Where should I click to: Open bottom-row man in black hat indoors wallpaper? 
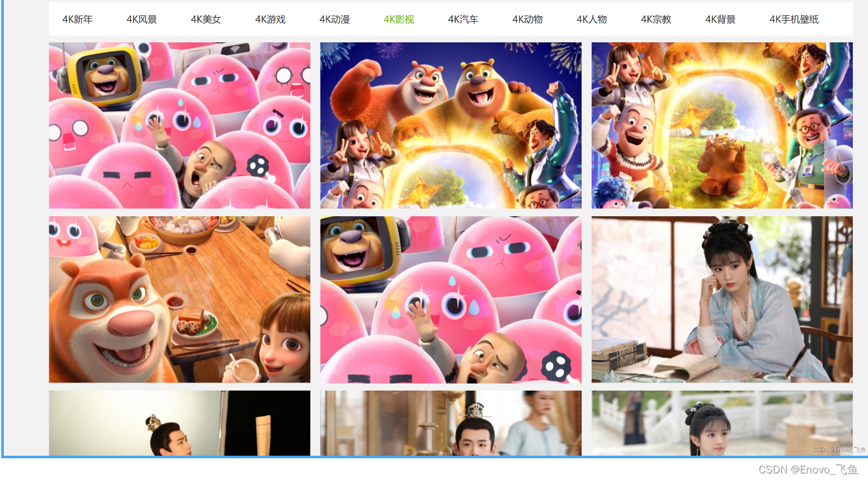451,423
